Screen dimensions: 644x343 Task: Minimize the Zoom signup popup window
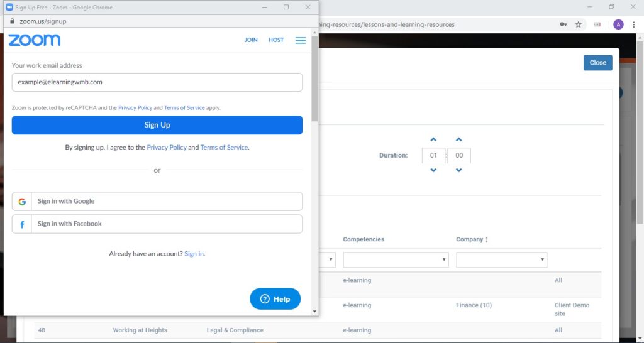tap(265, 7)
